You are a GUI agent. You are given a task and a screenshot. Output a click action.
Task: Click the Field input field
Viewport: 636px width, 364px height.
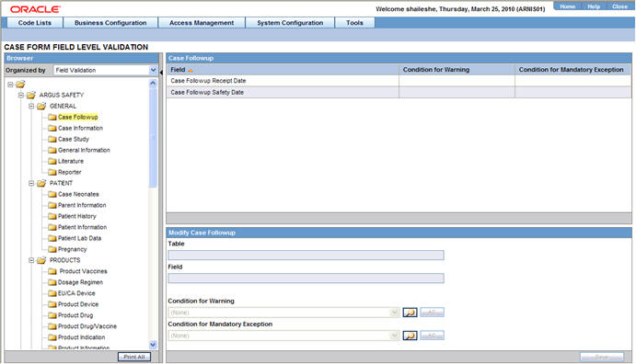[306, 279]
